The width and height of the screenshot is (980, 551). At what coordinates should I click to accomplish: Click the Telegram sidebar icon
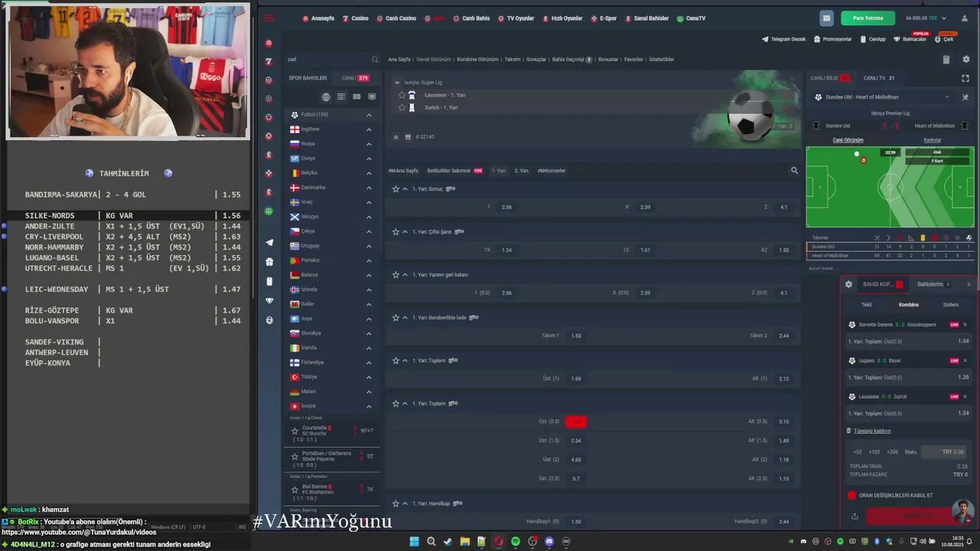coord(269,243)
